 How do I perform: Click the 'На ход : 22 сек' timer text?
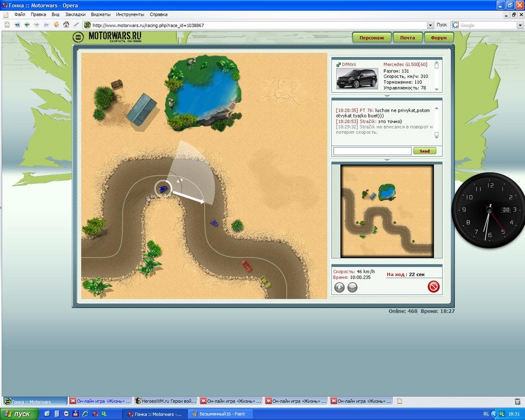point(405,274)
